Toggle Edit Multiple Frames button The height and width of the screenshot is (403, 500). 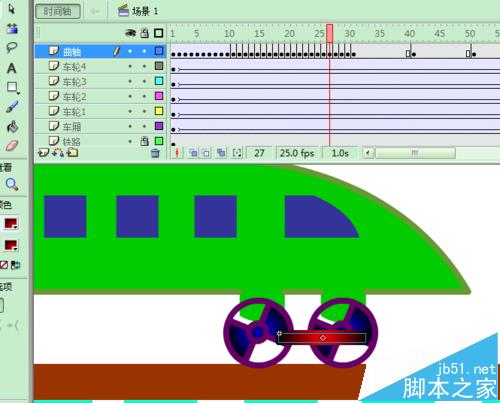tap(221, 153)
